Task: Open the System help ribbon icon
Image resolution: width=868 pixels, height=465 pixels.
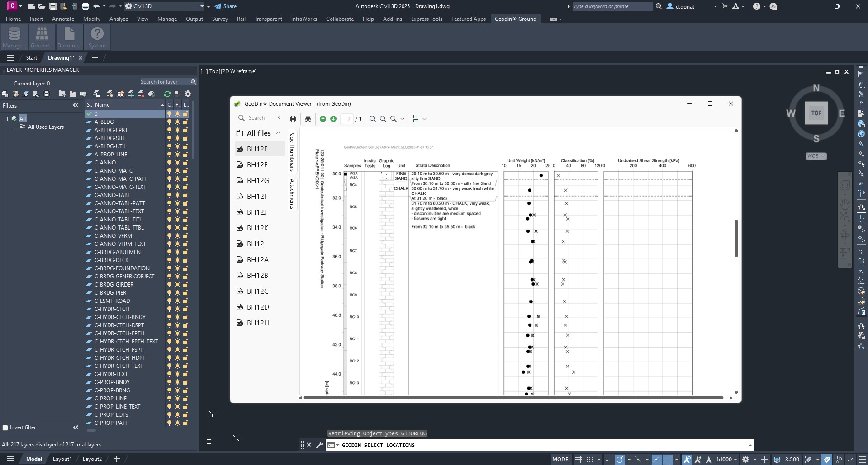Action: click(97, 37)
